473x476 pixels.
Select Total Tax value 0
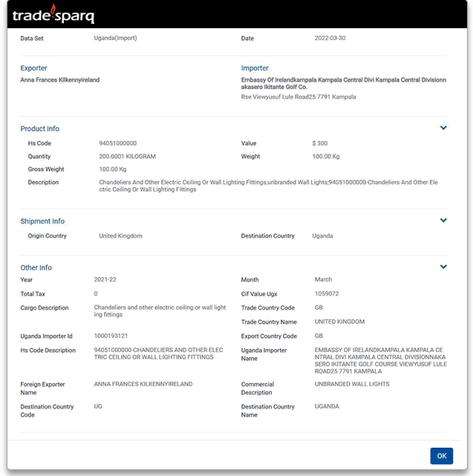tap(96, 293)
